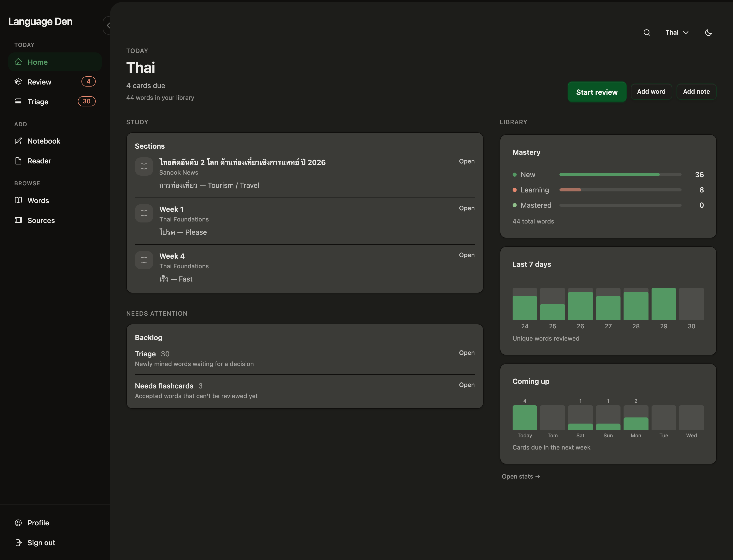Click the "โปรด — Please" word text
The width and height of the screenshot is (733, 560).
(183, 232)
